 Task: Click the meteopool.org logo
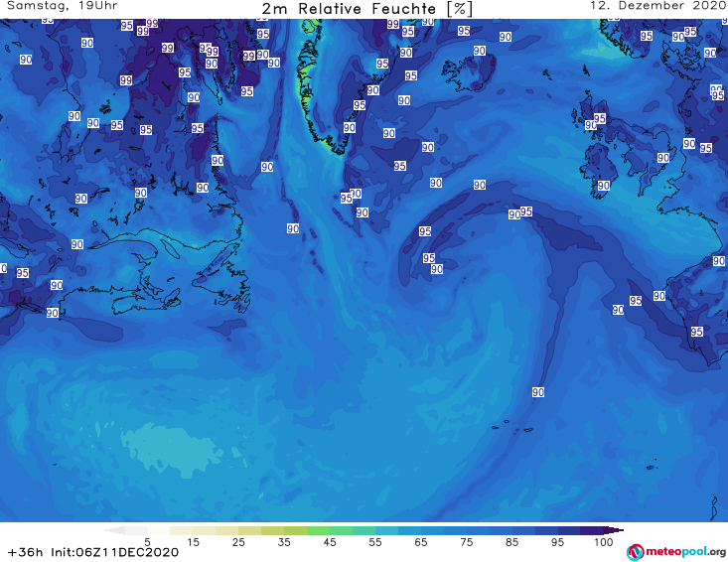(676, 552)
